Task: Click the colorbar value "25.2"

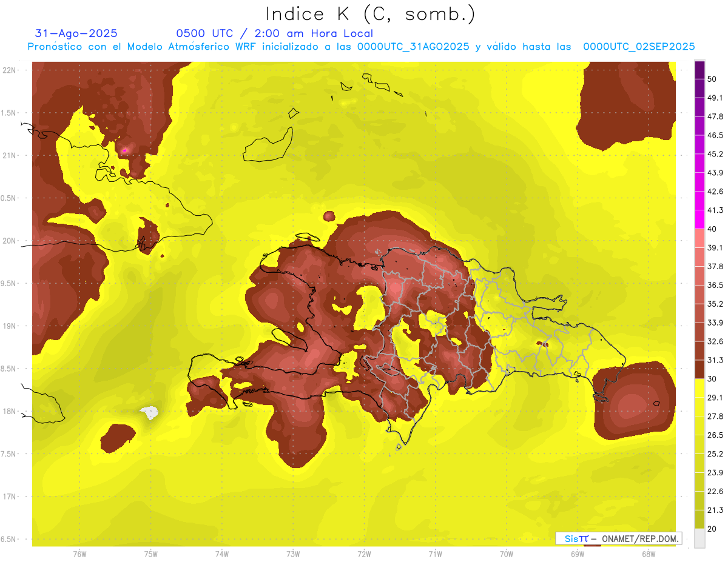Action: [x=715, y=453]
